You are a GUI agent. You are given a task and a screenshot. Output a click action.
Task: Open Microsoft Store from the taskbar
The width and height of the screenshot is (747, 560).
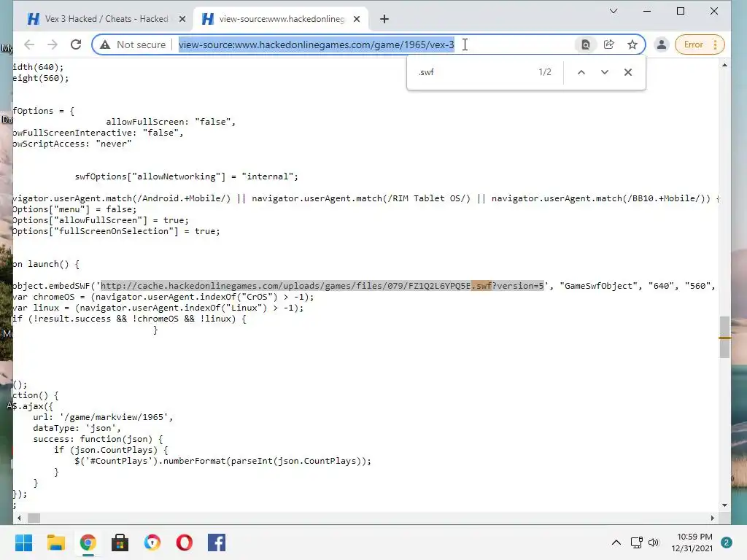click(120, 542)
